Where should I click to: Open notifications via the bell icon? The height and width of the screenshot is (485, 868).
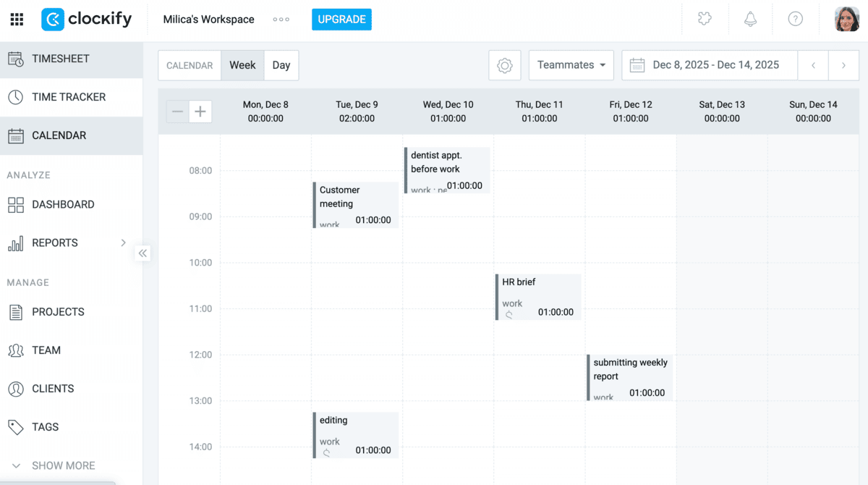pos(750,19)
